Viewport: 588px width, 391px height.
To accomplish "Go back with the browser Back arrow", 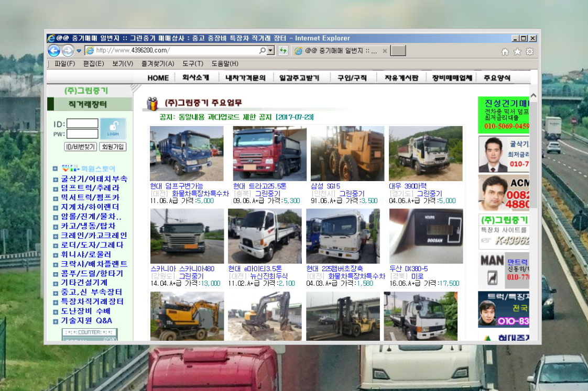I will [x=54, y=51].
